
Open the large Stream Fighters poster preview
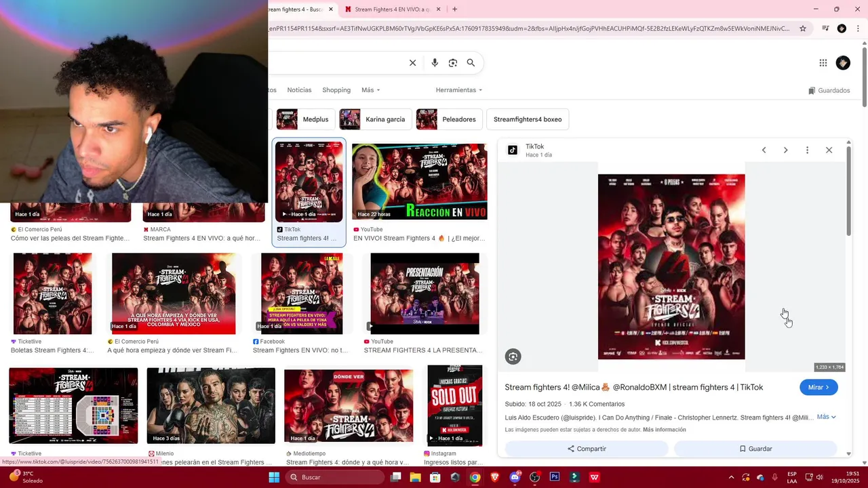coord(671,267)
